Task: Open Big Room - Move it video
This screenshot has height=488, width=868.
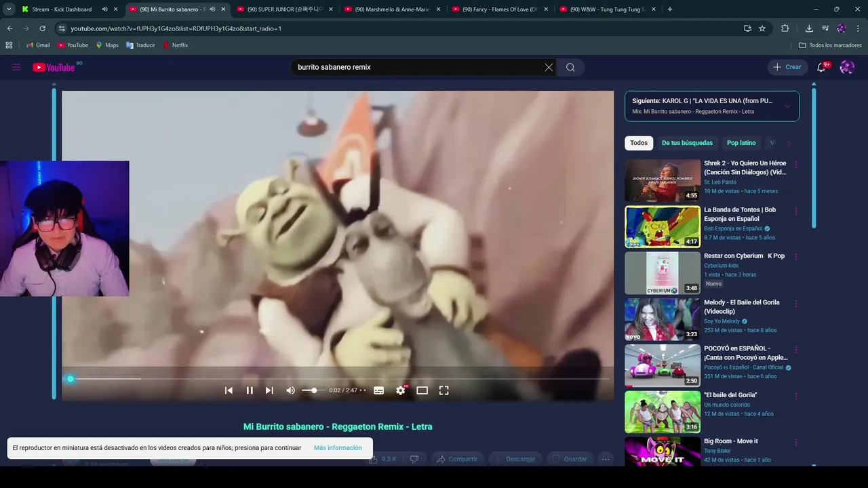Action: [x=663, y=451]
